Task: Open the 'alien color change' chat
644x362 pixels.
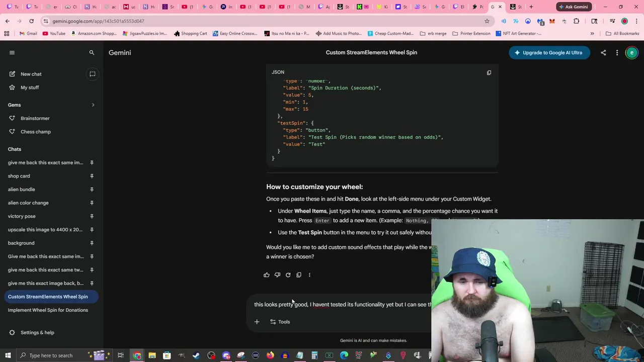Action: pyautogui.click(x=28, y=203)
